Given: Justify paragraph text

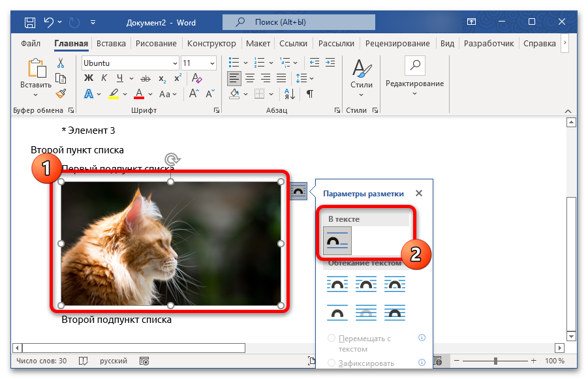Looking at the screenshot, I should point(281,78).
